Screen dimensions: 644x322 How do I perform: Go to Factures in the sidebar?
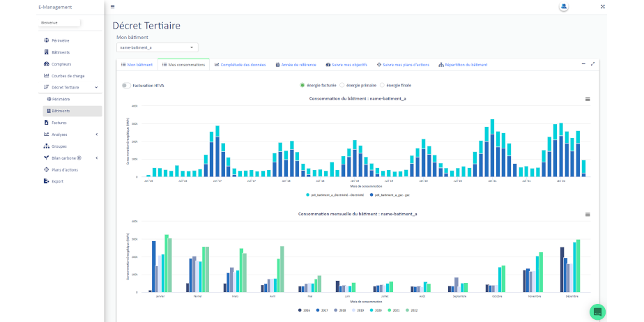(x=59, y=123)
